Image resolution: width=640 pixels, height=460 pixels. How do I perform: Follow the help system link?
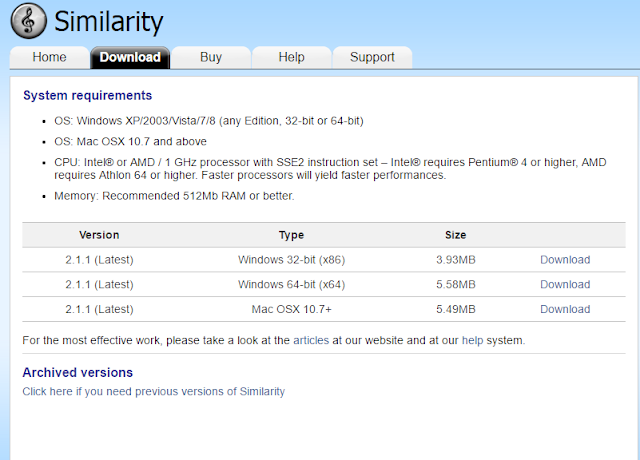pos(472,340)
